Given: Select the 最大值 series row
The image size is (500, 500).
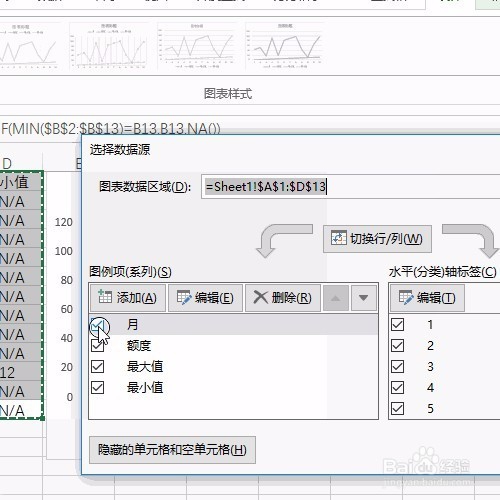Looking at the screenshot, I should [x=233, y=367].
